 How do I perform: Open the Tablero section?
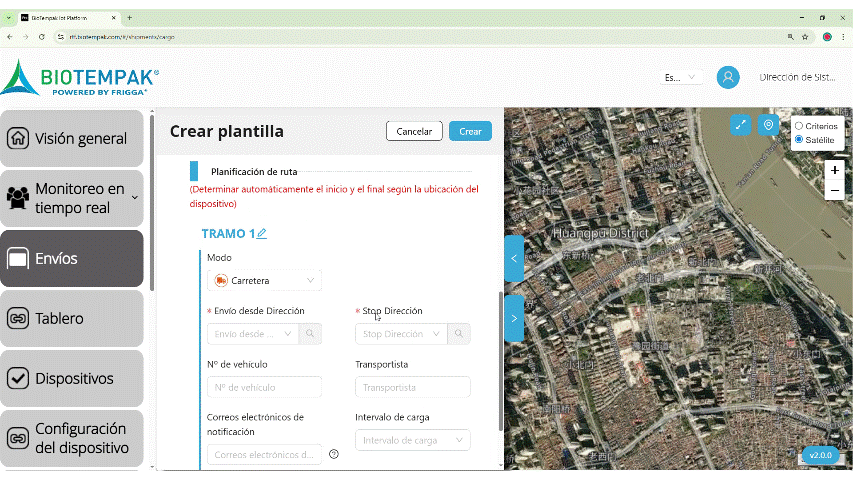72,318
